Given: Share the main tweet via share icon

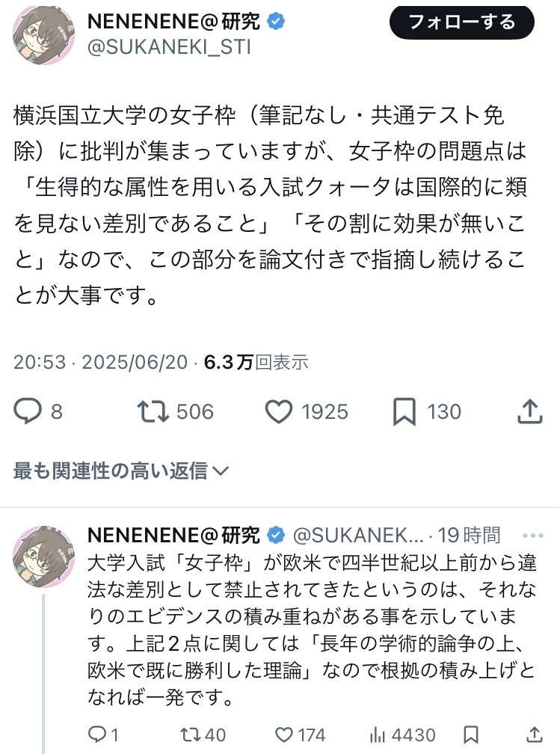Looking at the screenshot, I should pos(529,411).
